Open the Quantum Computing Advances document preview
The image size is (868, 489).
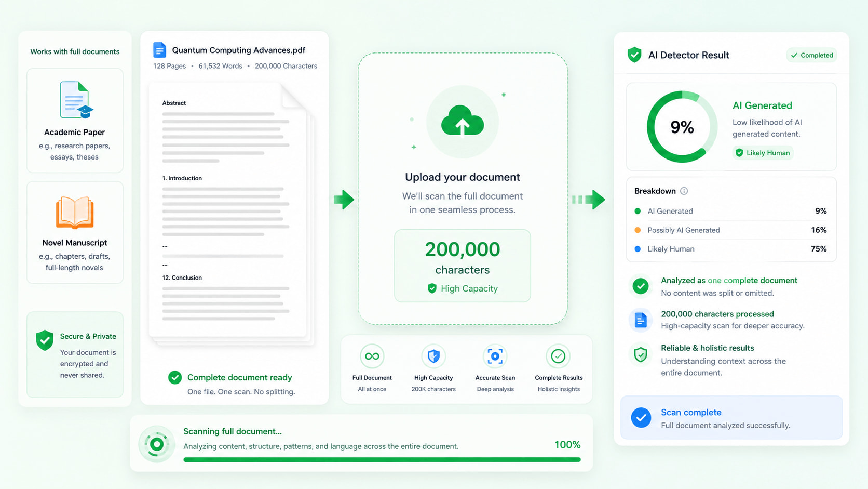click(x=231, y=213)
